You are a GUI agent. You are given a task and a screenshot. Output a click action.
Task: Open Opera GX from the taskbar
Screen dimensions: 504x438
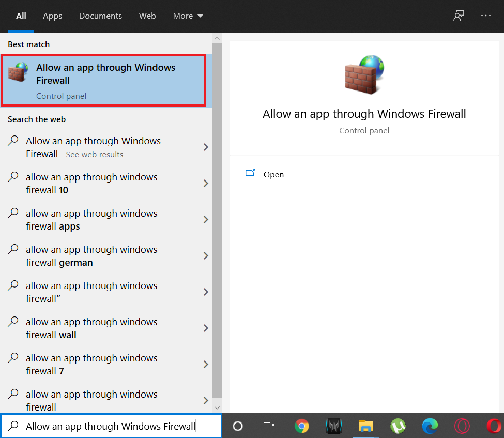tap(462, 426)
